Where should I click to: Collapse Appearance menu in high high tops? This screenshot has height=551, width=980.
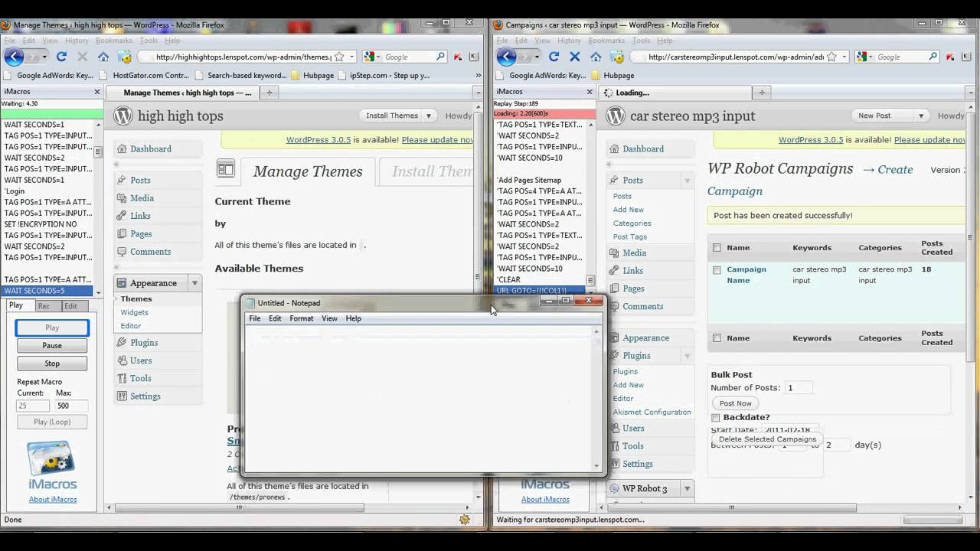[194, 283]
